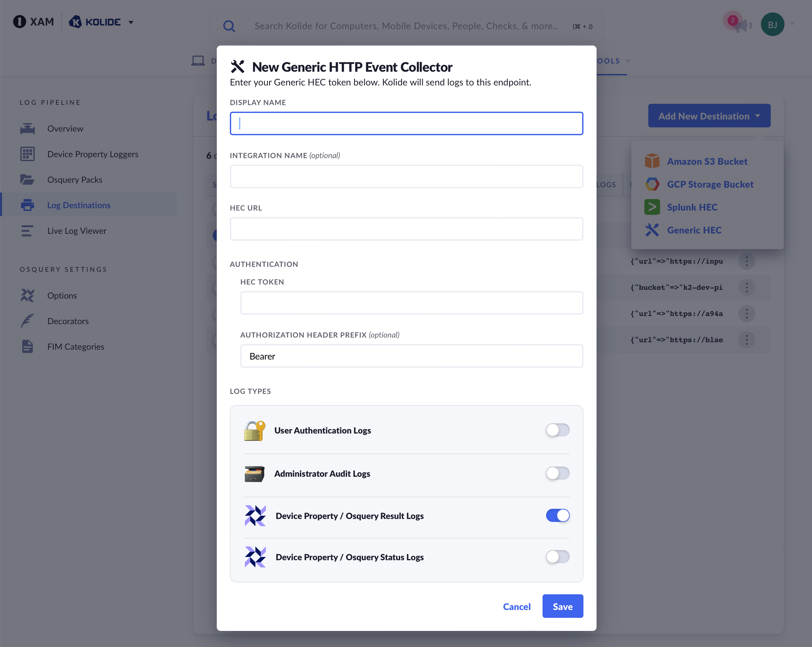The height and width of the screenshot is (647, 812).
Task: Click the search magnifier icon
Action: coord(229,26)
